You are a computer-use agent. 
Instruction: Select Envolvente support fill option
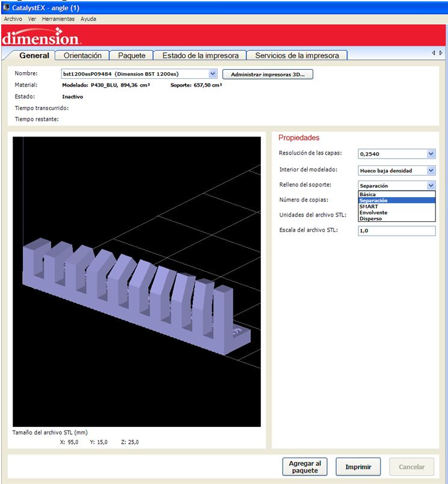397,213
